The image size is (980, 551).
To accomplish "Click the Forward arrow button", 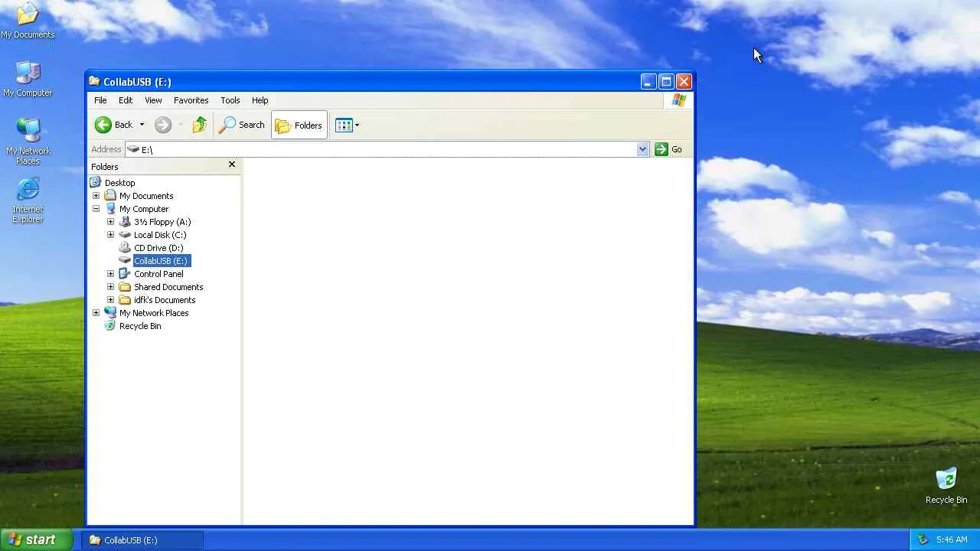I will (x=163, y=125).
